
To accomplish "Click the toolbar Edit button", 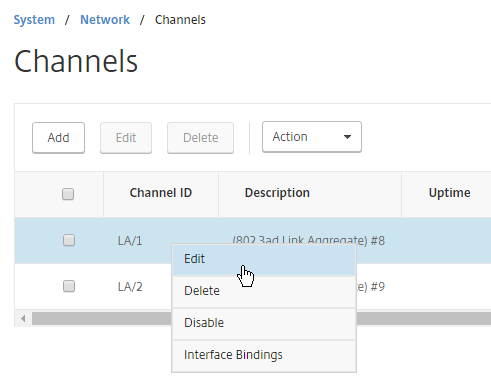I will [126, 138].
